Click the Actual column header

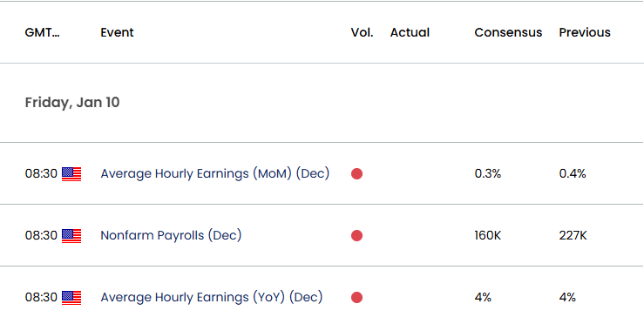click(410, 32)
